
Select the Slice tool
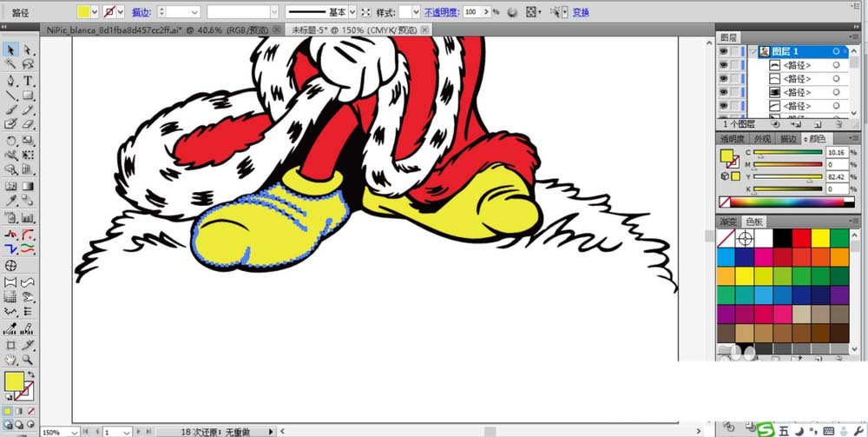click(28, 346)
